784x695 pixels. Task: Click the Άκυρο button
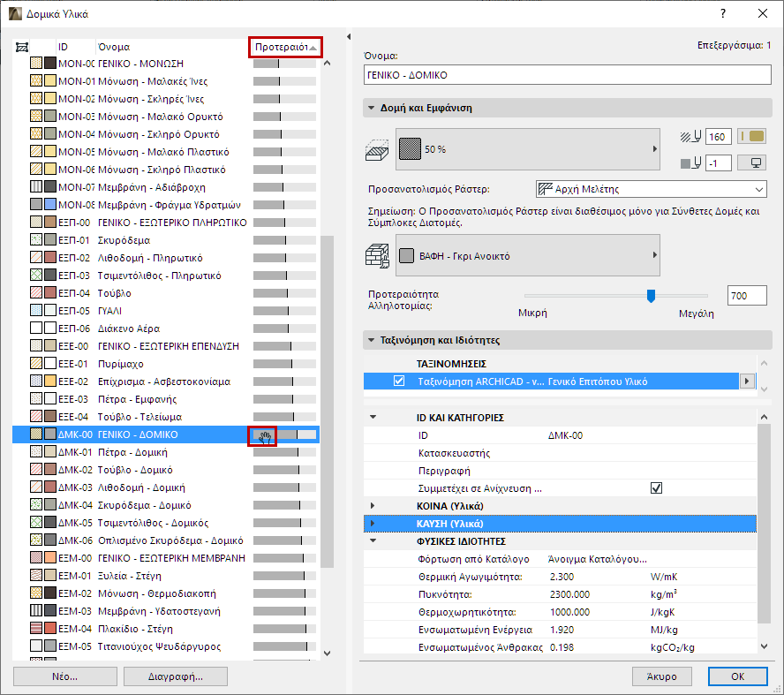pyautogui.click(x=661, y=676)
